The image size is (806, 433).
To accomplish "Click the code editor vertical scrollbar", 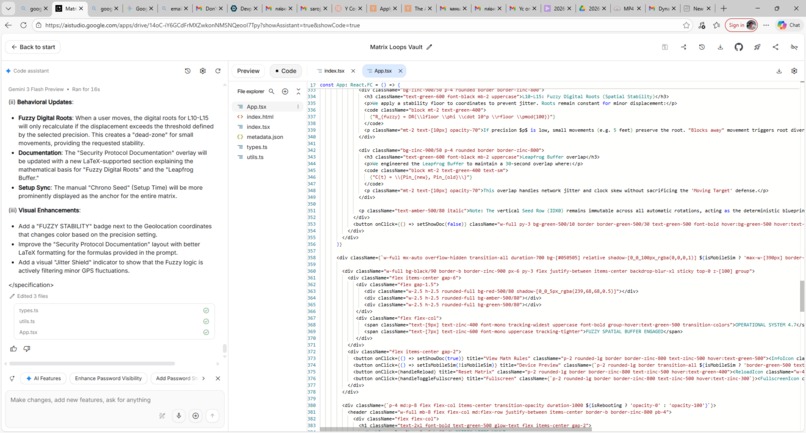I will [x=802, y=297].
